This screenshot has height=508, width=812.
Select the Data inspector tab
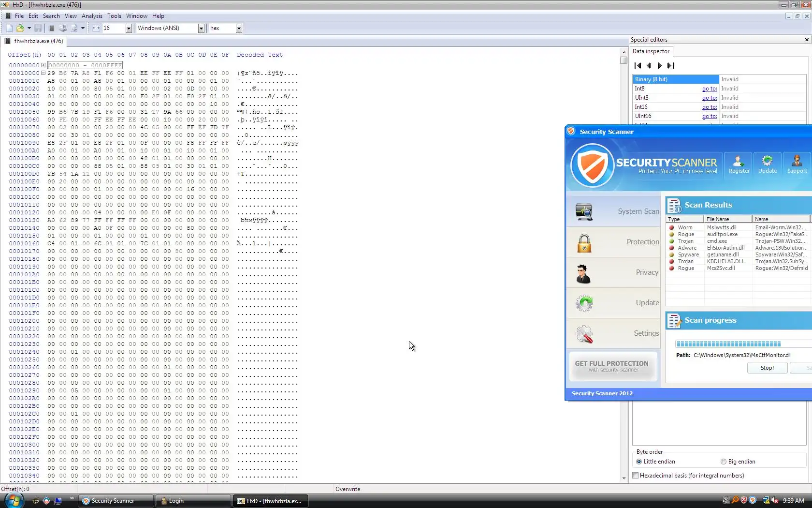pyautogui.click(x=651, y=51)
